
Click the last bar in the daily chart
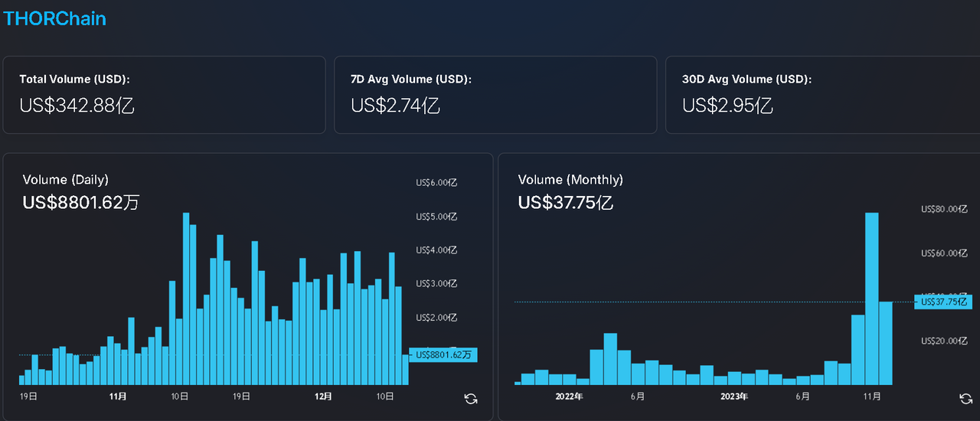tap(405, 369)
